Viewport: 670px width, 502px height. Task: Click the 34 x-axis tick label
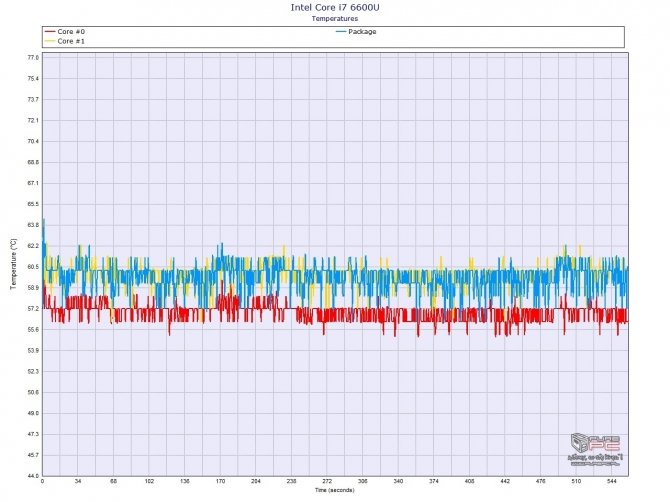click(78, 481)
